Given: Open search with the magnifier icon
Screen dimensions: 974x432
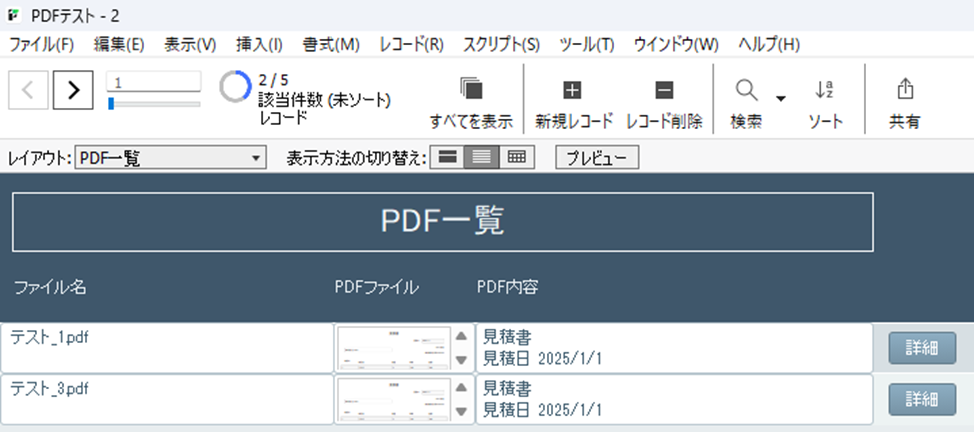Looking at the screenshot, I should (x=746, y=90).
